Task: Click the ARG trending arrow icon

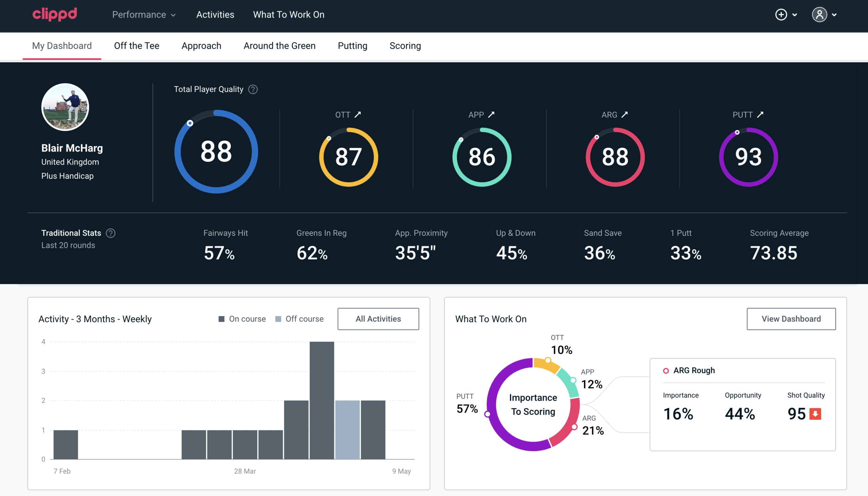Action: pos(626,114)
